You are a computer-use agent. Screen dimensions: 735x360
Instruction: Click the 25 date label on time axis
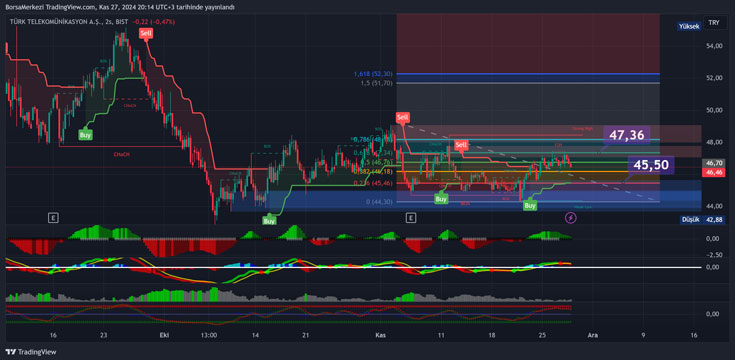pyautogui.click(x=542, y=335)
